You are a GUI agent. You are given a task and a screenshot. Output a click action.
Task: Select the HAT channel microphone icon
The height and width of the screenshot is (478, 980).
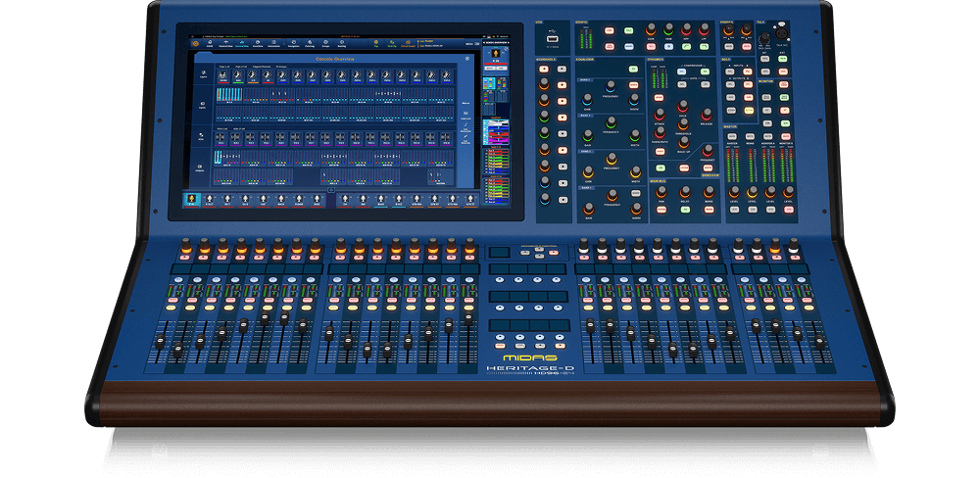pos(263,199)
